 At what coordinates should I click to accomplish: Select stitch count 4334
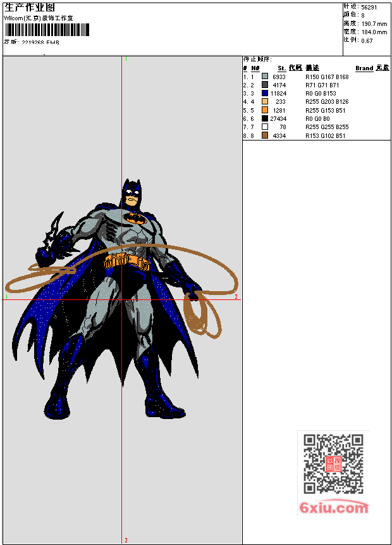(279, 136)
